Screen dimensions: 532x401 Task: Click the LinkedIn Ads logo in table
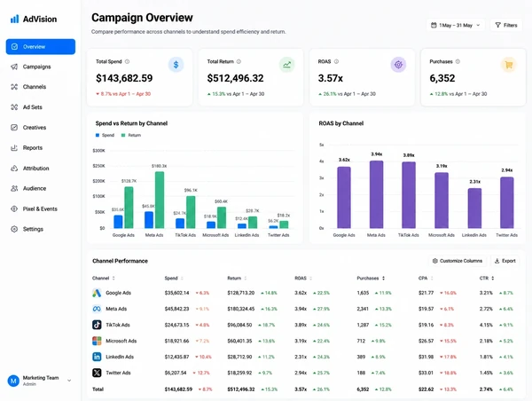[x=97, y=357]
